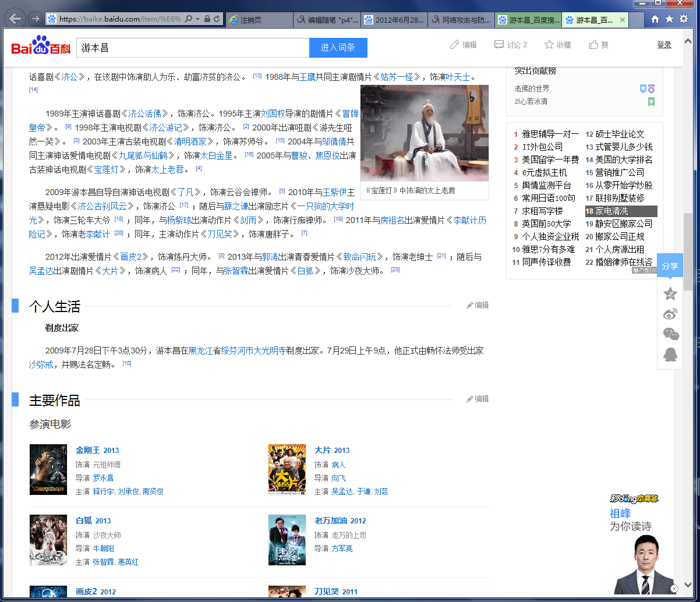Open the 白狐 movie poster

coord(48,540)
